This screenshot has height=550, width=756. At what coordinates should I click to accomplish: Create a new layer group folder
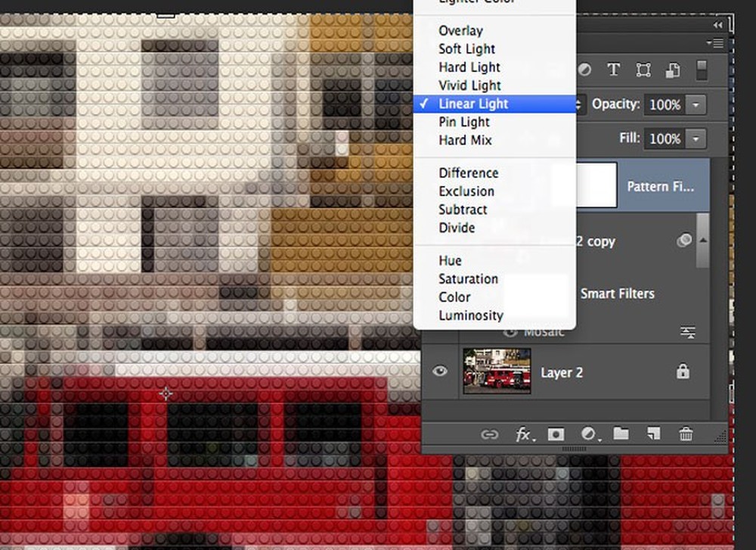pos(621,434)
